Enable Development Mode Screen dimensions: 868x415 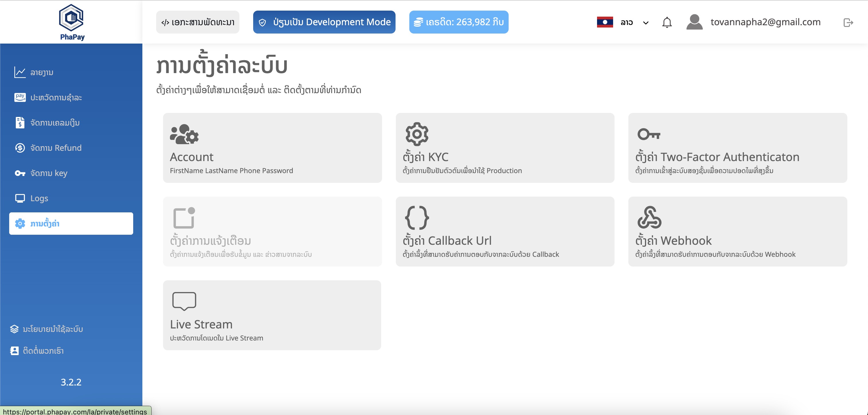coord(324,22)
